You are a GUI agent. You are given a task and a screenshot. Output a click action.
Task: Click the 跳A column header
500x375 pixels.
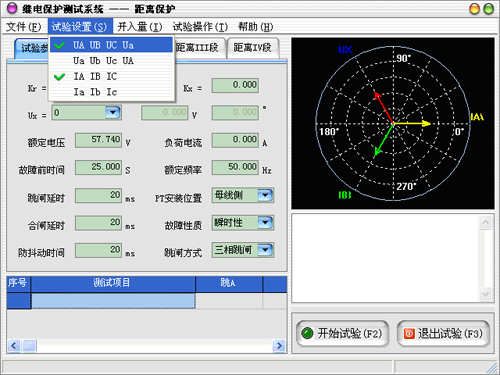click(229, 284)
